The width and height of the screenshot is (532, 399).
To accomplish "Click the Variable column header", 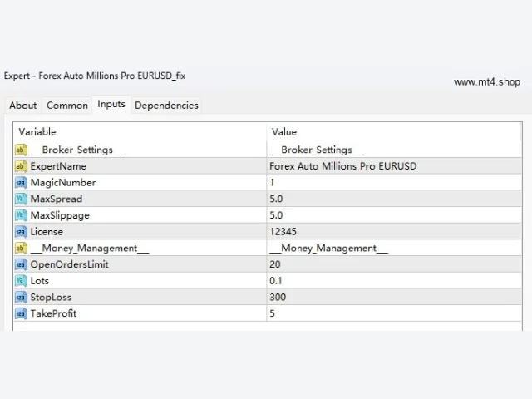I will pyautogui.click(x=140, y=132).
